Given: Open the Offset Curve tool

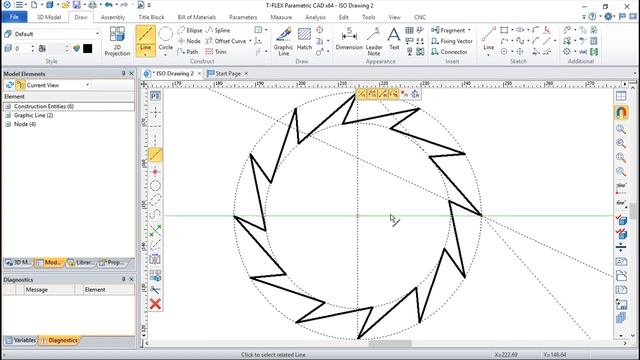Looking at the screenshot, I should [226, 41].
